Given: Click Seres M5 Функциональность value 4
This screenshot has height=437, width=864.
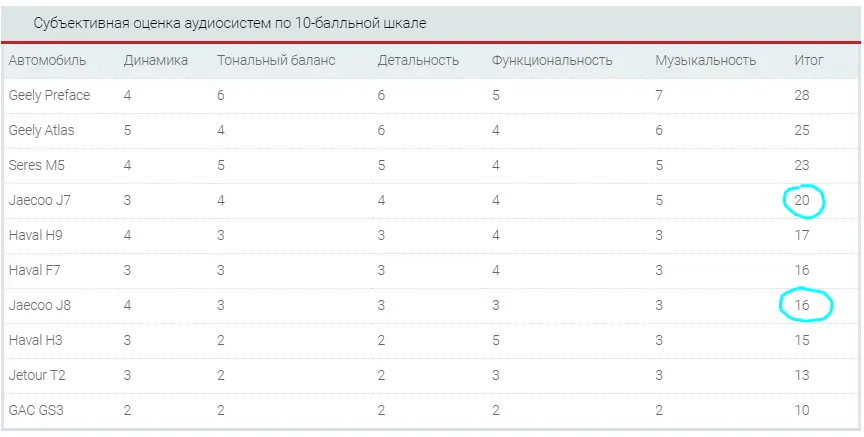Looking at the screenshot, I should point(496,165).
